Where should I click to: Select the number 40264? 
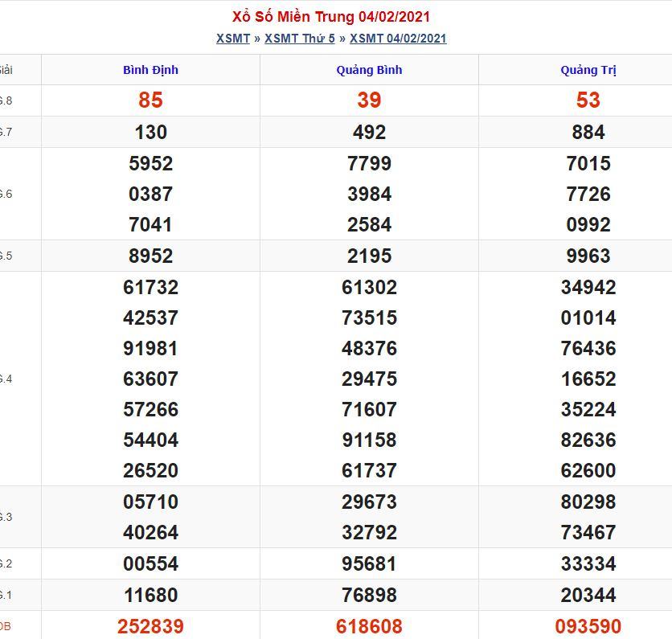150,532
